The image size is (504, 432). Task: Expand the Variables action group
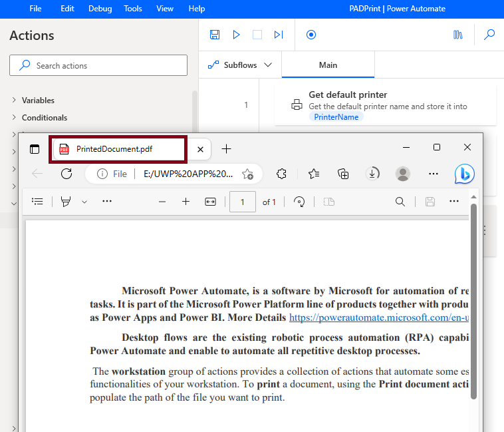point(38,101)
